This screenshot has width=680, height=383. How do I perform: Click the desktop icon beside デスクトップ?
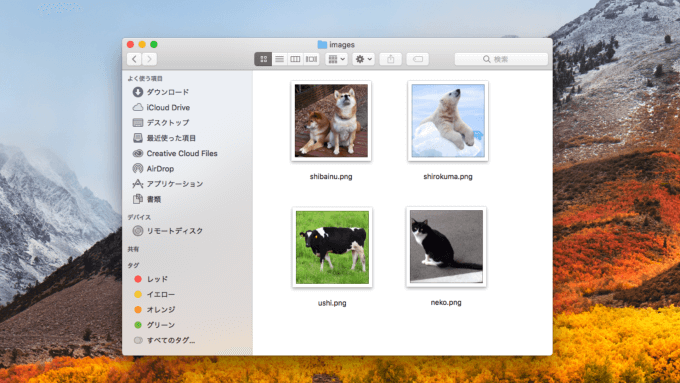137,123
